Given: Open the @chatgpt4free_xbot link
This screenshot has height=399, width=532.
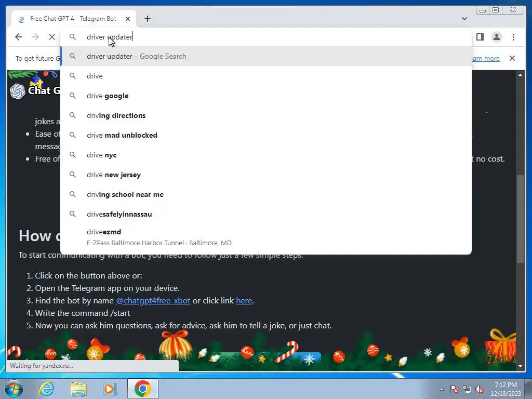Looking at the screenshot, I should (153, 301).
